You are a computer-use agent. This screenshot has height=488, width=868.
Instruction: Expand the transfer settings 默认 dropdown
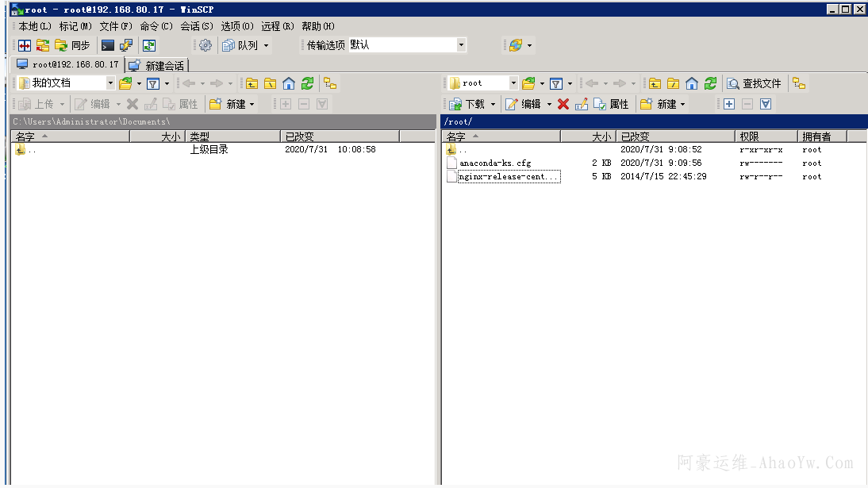[461, 45]
